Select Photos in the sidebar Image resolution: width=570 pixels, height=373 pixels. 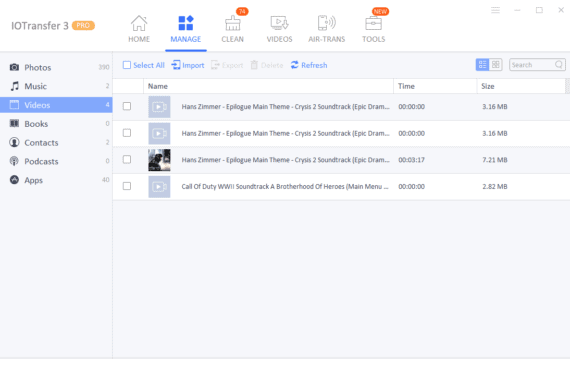(56, 67)
